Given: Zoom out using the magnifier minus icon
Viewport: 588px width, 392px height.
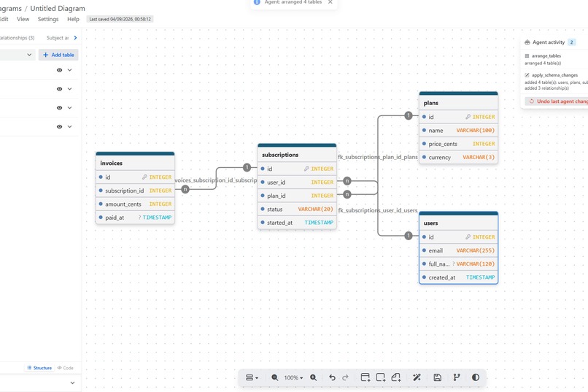Looking at the screenshot, I should [x=275, y=377].
